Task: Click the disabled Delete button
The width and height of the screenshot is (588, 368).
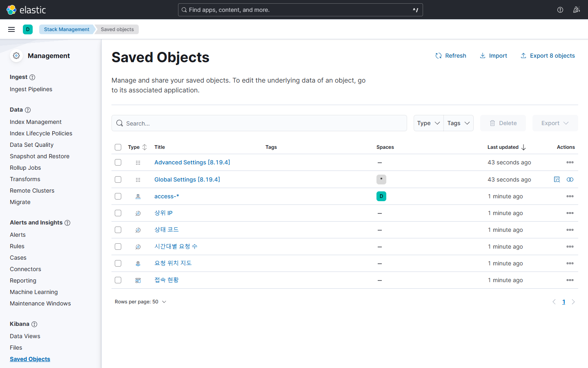Action: 503,123
